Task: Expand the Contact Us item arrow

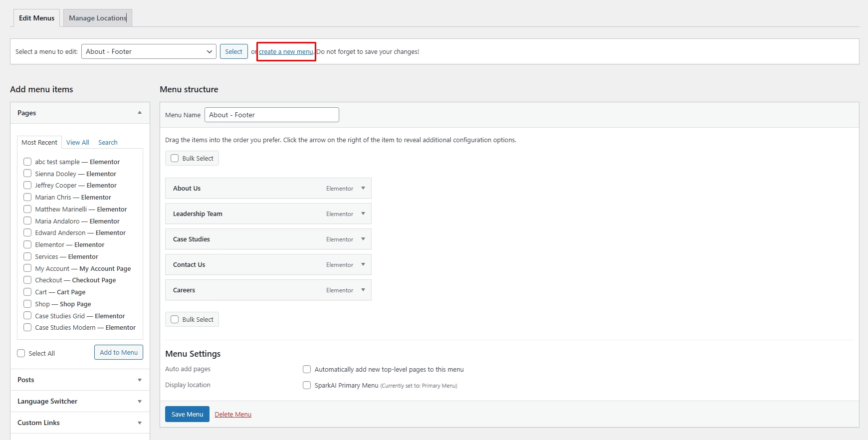Action: tap(363, 265)
